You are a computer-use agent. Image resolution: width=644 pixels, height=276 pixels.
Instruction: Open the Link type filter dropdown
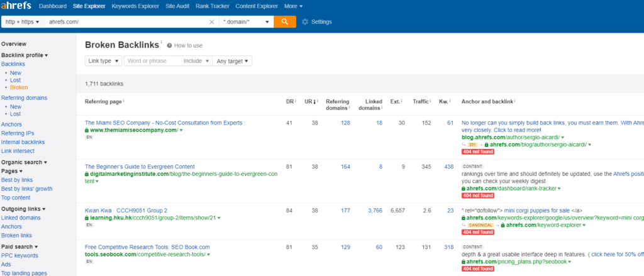[104, 61]
